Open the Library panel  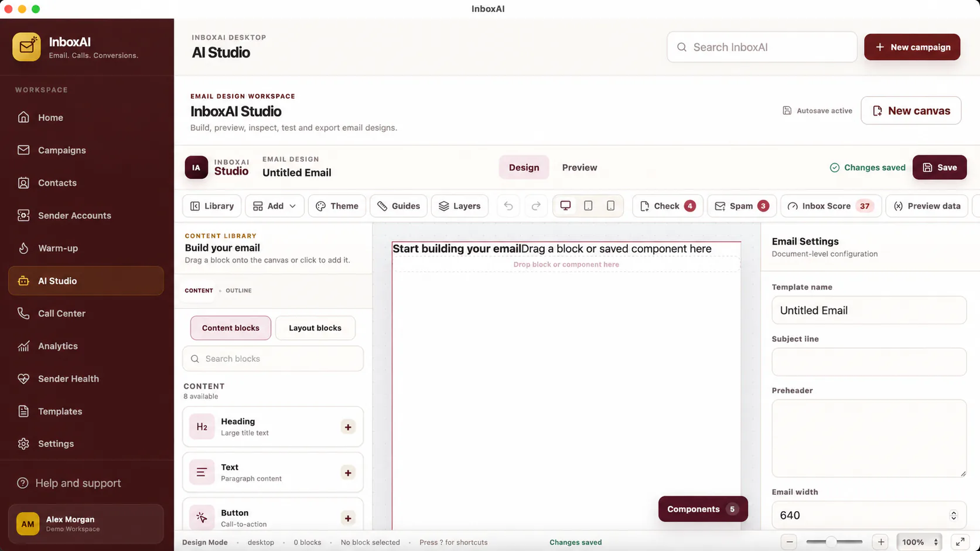point(212,206)
